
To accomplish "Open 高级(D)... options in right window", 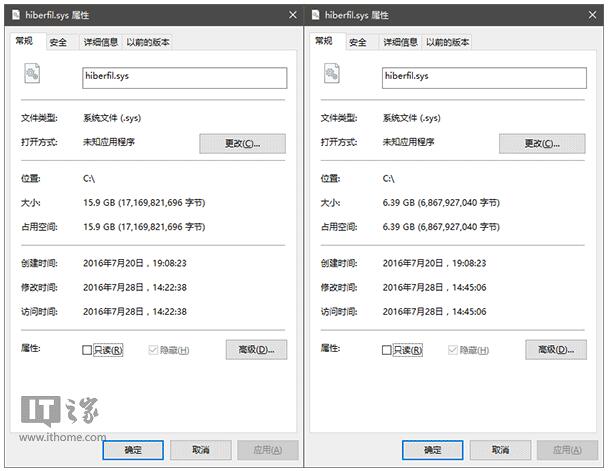I will point(556,350).
